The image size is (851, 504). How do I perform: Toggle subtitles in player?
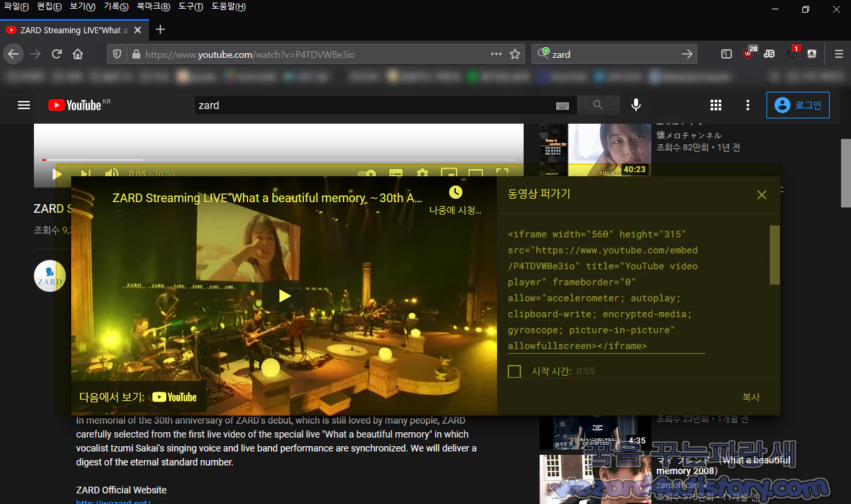[396, 174]
